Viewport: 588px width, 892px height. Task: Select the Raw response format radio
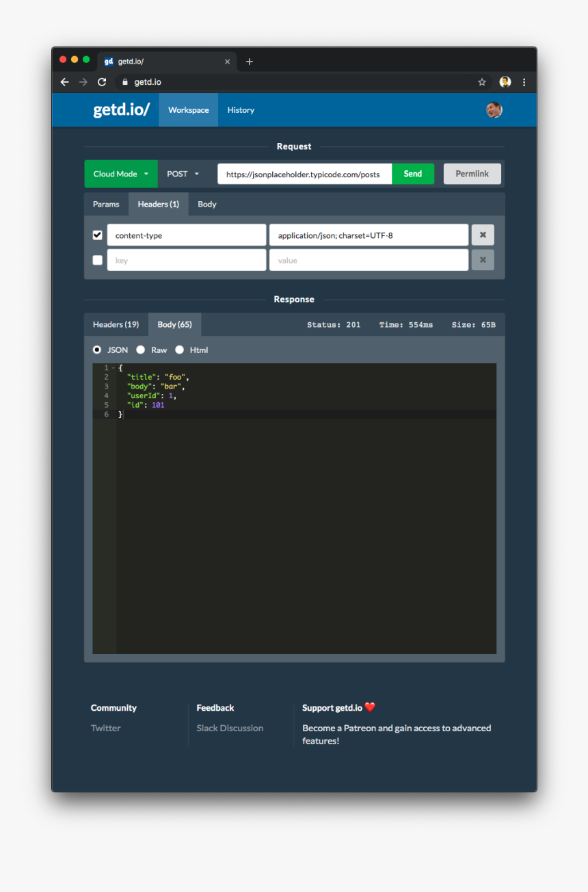(141, 350)
